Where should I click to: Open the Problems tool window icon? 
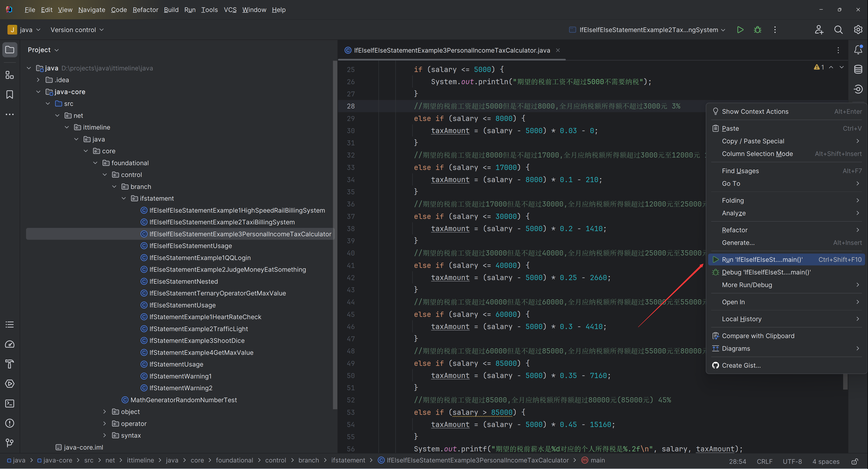[x=10, y=423]
